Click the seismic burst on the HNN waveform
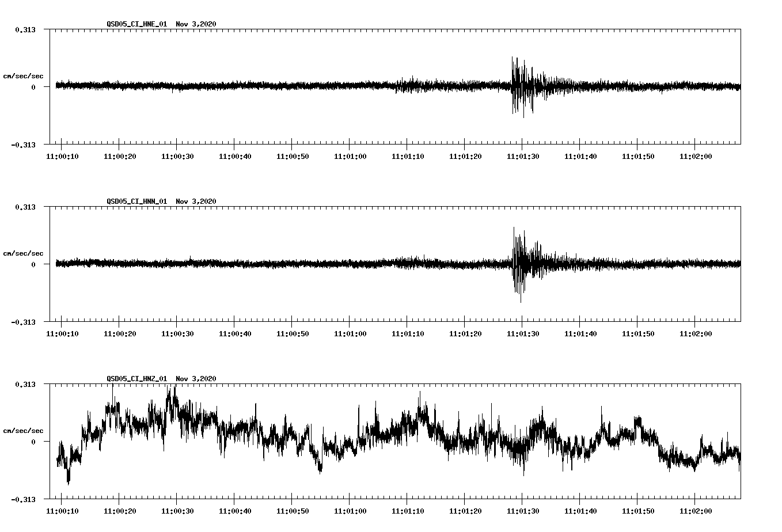 pos(519,264)
